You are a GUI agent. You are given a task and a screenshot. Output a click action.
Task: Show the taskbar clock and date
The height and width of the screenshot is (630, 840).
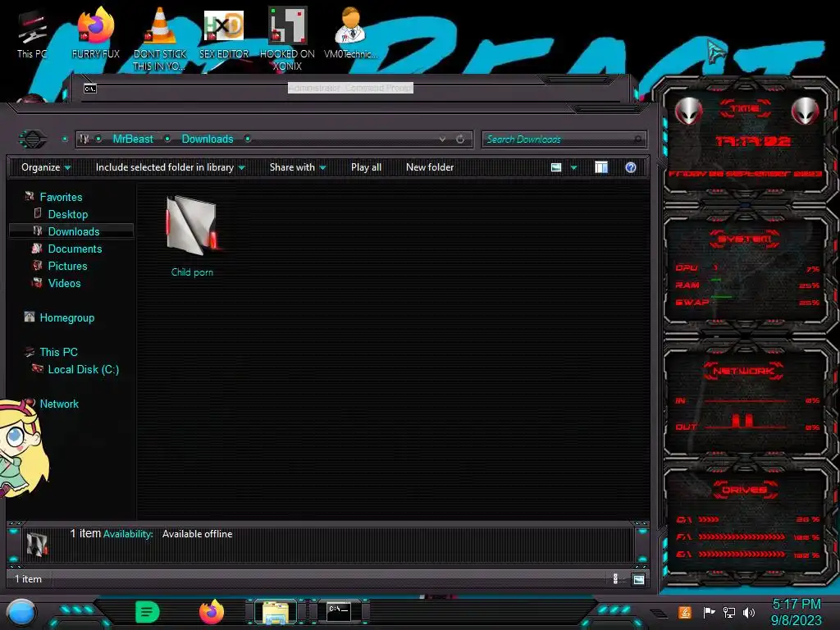pyautogui.click(x=796, y=612)
